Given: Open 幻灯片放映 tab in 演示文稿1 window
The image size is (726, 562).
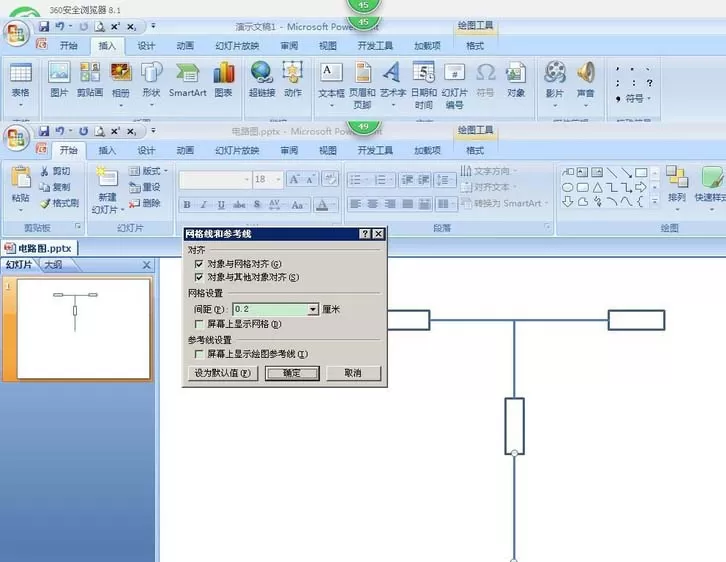Looking at the screenshot, I should pyautogui.click(x=237, y=46).
